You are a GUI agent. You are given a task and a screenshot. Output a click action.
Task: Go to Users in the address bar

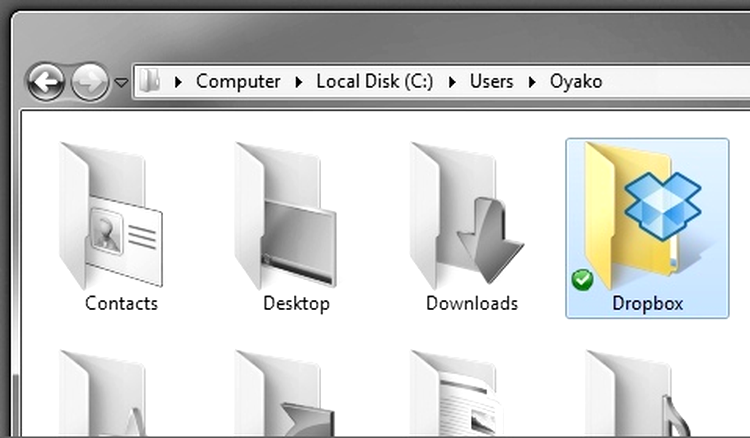(491, 81)
